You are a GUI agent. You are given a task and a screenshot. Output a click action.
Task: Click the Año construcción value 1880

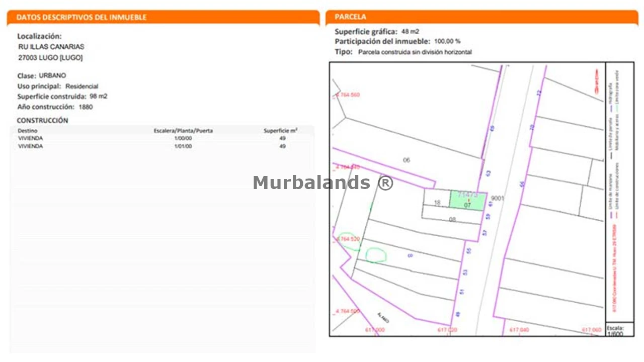click(86, 107)
